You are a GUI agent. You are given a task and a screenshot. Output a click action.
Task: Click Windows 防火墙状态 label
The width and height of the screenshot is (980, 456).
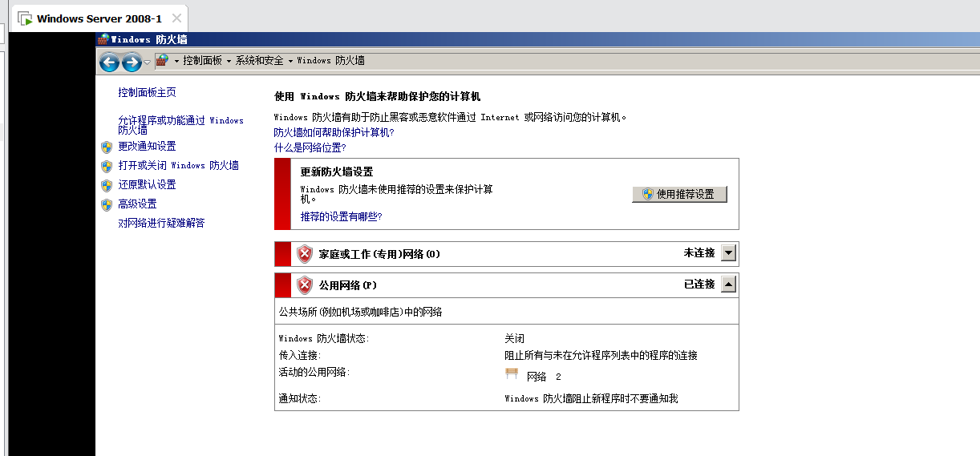click(x=323, y=340)
